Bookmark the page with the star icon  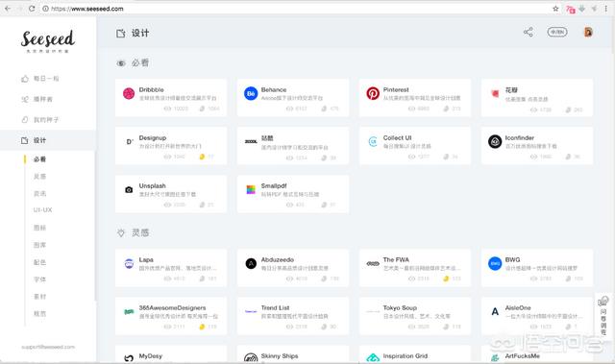click(x=555, y=9)
